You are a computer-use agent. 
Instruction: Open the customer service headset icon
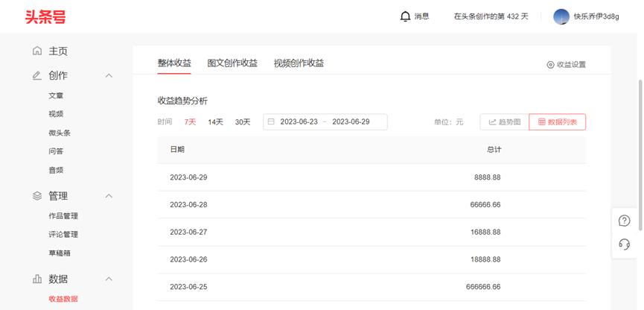(x=625, y=244)
